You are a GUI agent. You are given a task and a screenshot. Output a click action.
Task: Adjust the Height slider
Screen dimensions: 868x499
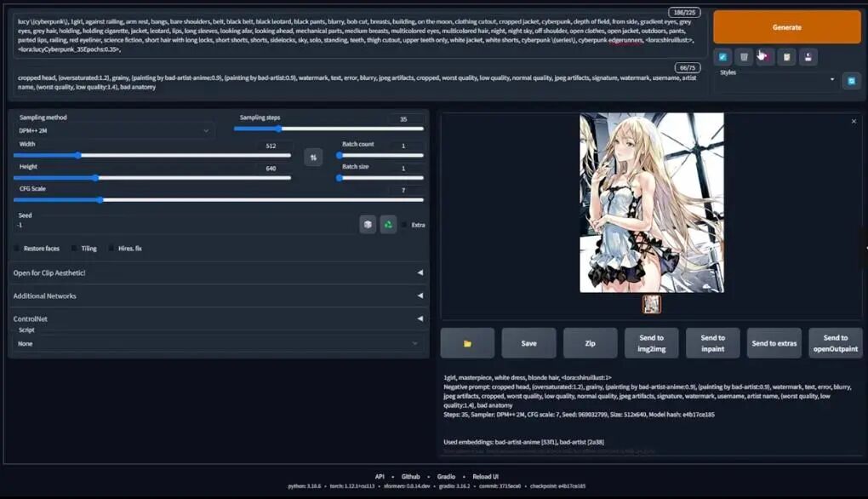tap(152, 178)
